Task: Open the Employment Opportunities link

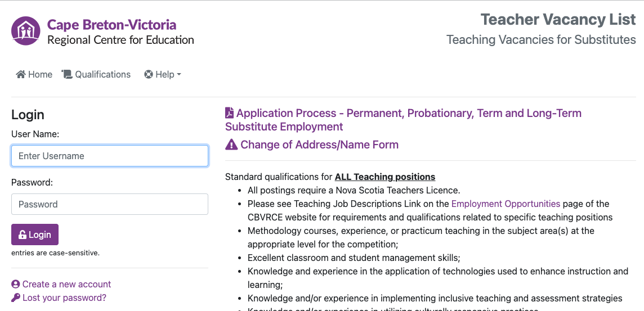Action: click(506, 204)
